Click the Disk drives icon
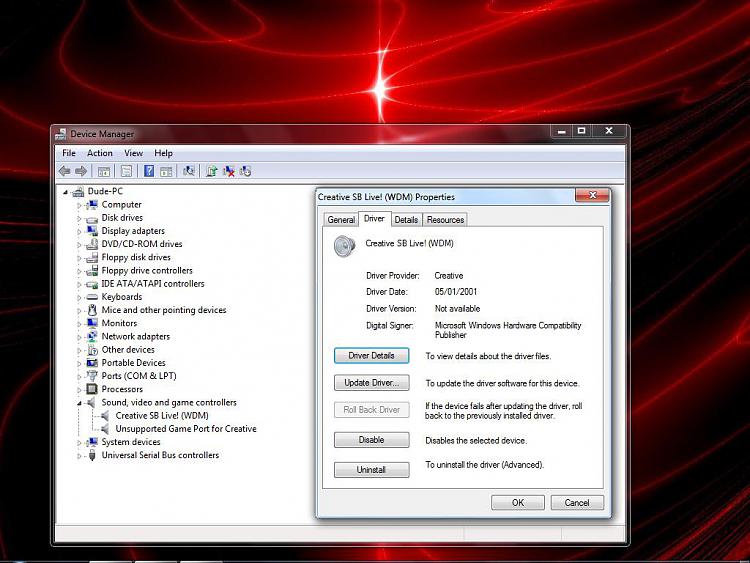Image resolution: width=750 pixels, height=563 pixels. tap(92, 218)
